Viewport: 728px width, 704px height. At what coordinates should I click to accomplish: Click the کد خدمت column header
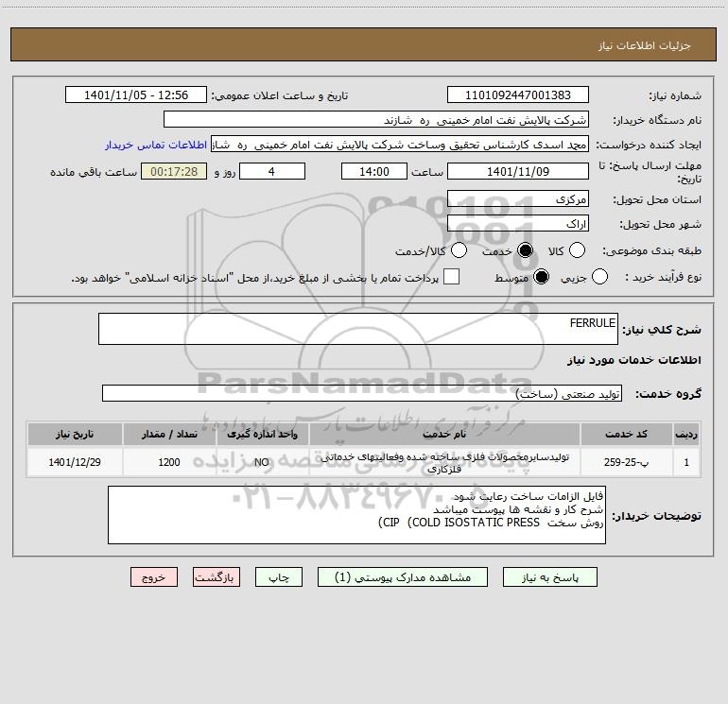[x=626, y=435]
